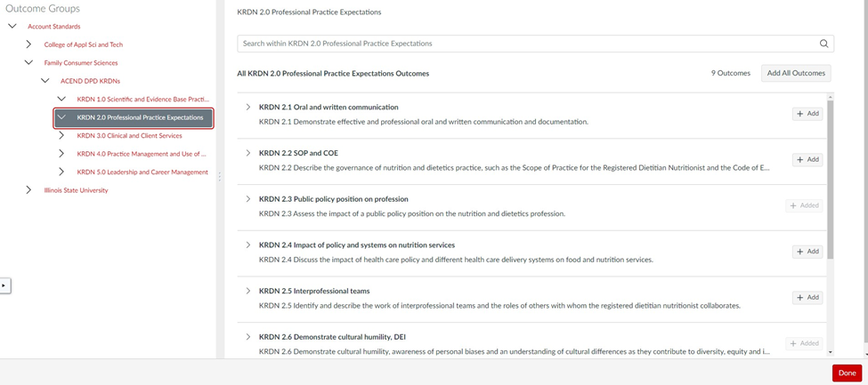Expand KRDN 2.5 Interprofessional teams chevron
868x385 pixels.
click(248, 291)
